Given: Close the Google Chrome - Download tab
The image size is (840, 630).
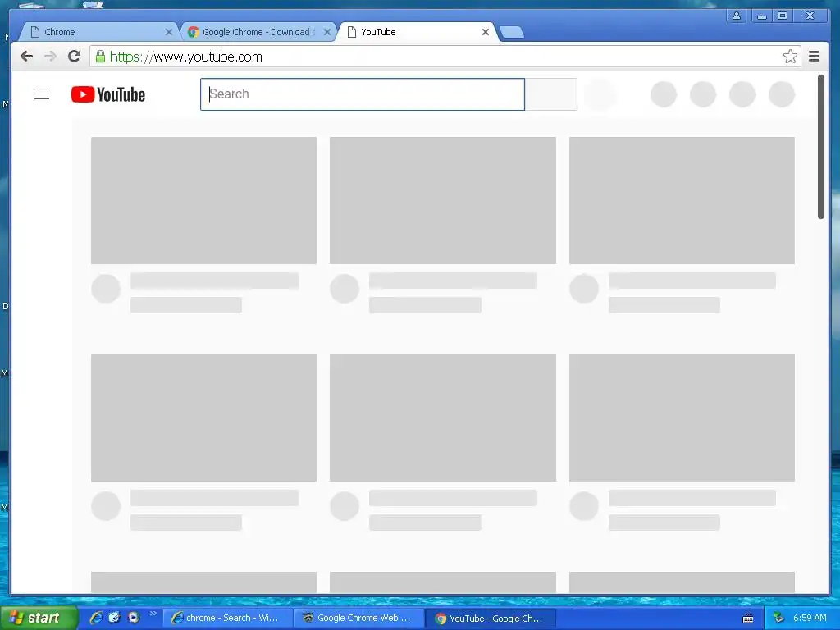Looking at the screenshot, I should pyautogui.click(x=326, y=32).
